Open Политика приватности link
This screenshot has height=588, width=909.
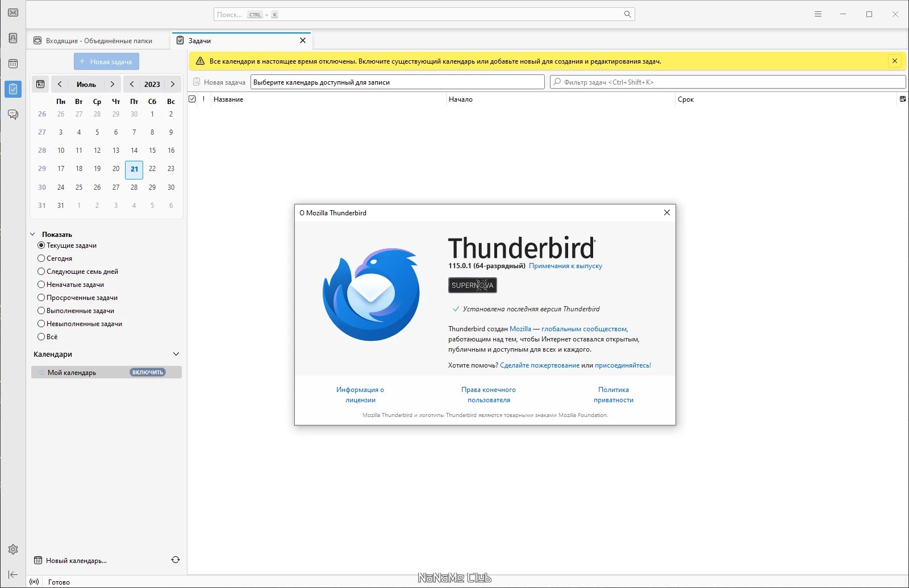pos(614,395)
